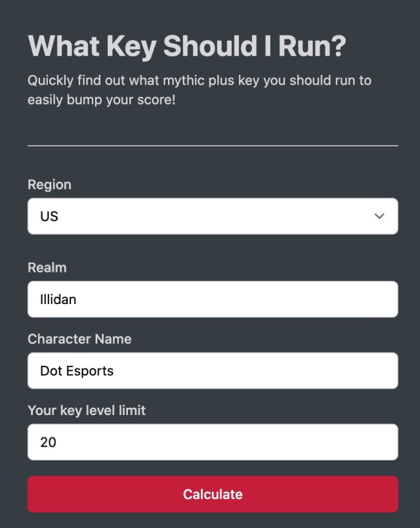Focus the Realm input field

coord(213,299)
